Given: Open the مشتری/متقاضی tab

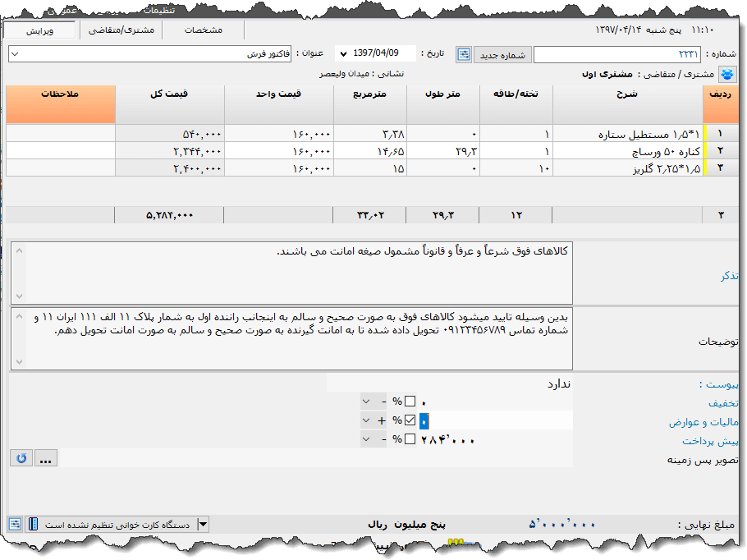Looking at the screenshot, I should pos(121,30).
